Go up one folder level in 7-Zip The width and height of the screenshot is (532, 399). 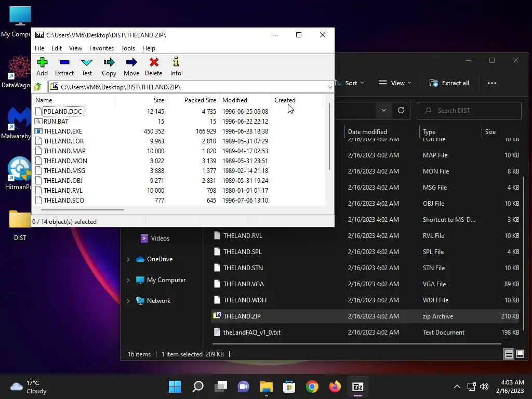[38, 87]
